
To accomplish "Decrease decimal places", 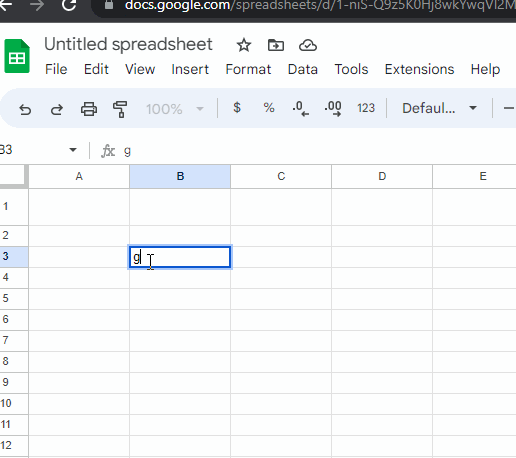I will [x=300, y=109].
